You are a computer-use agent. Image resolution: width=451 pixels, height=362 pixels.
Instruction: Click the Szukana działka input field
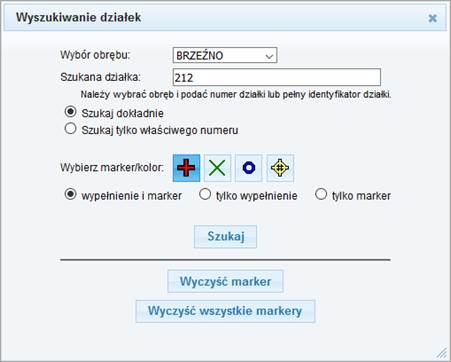pyautogui.click(x=277, y=77)
